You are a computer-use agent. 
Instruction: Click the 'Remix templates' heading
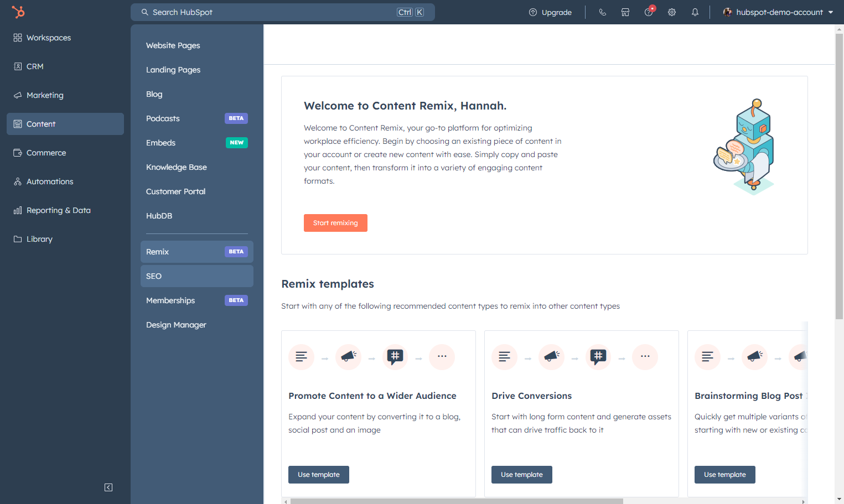(328, 284)
